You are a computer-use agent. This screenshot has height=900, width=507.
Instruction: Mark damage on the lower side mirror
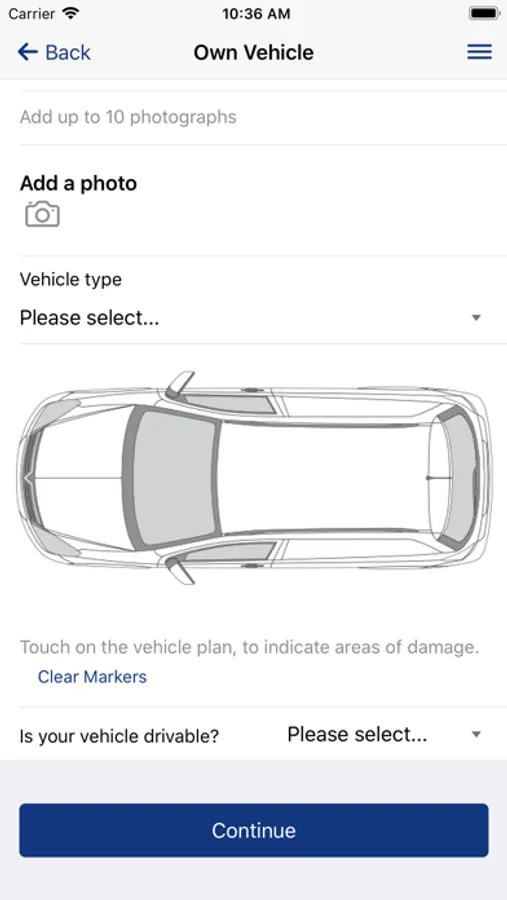[179, 571]
